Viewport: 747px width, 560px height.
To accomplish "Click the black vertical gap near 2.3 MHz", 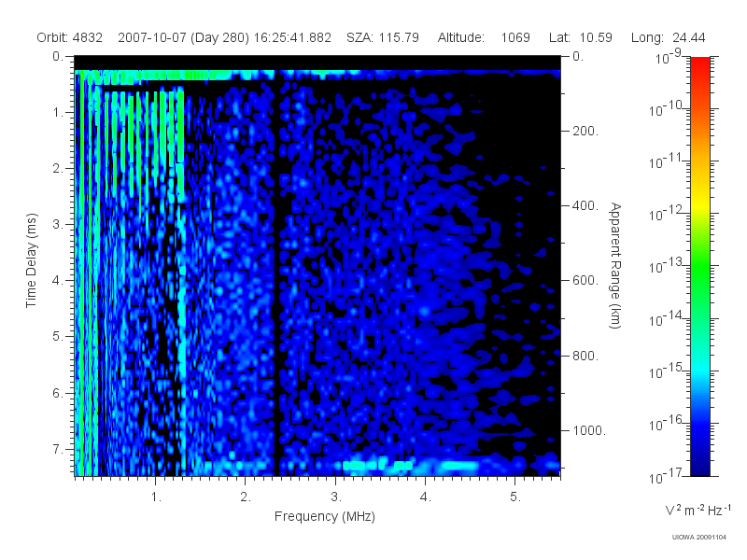I will click(277, 273).
